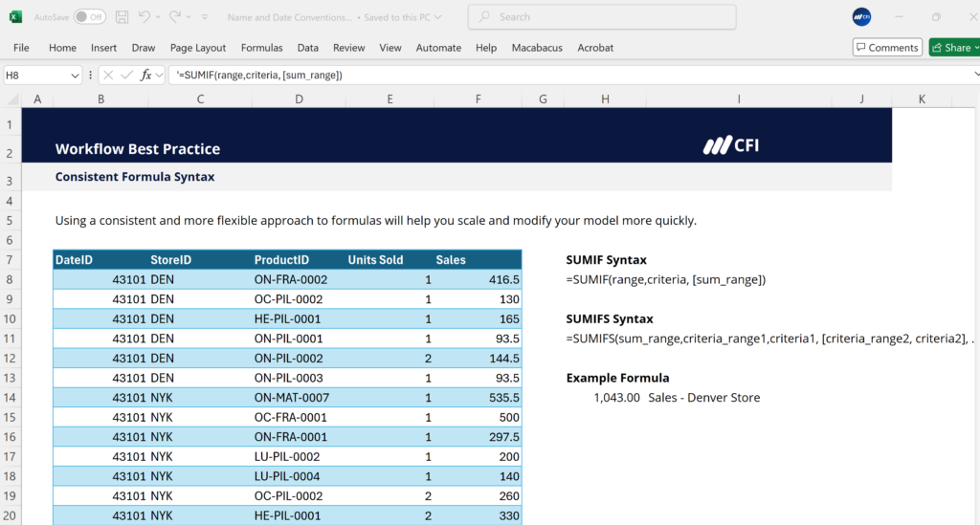Click the Excel app icon
This screenshot has height=525, width=980.
coord(16,16)
